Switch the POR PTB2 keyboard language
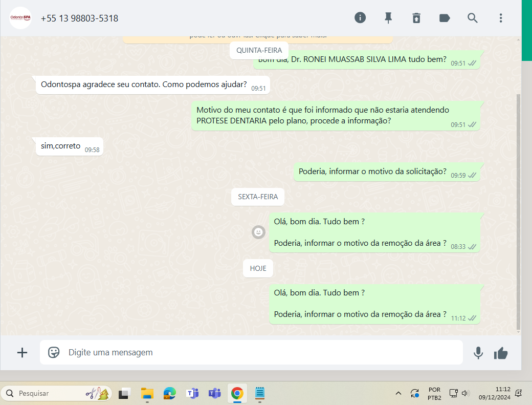The height and width of the screenshot is (405, 532). coord(434,393)
